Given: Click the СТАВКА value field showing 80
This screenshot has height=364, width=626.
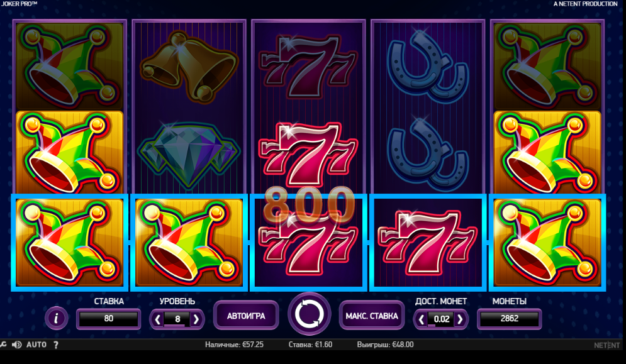Looking at the screenshot, I should point(109,319).
